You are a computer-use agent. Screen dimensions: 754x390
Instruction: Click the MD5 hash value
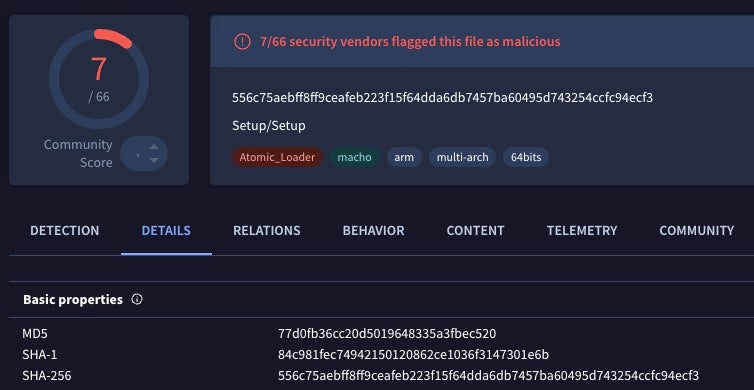pyautogui.click(x=387, y=333)
